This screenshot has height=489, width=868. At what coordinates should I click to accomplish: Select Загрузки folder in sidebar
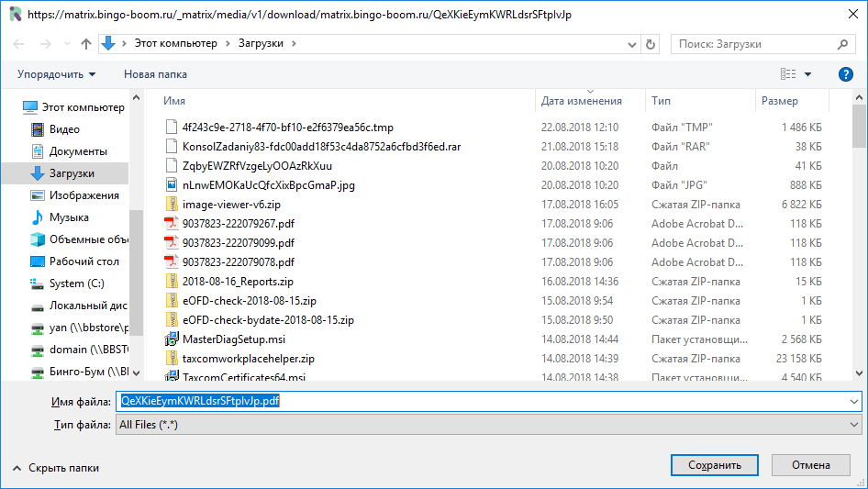pos(65,173)
